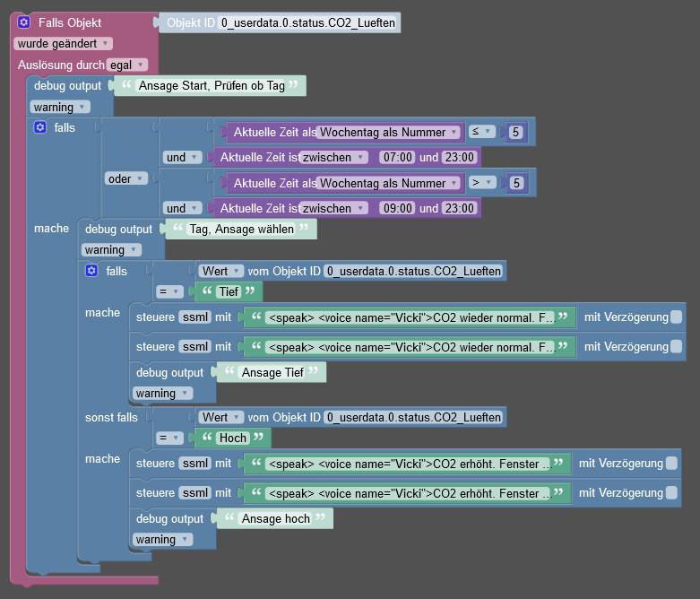
Task: Select Objekt ID in Tief condition
Action: click(x=413, y=271)
